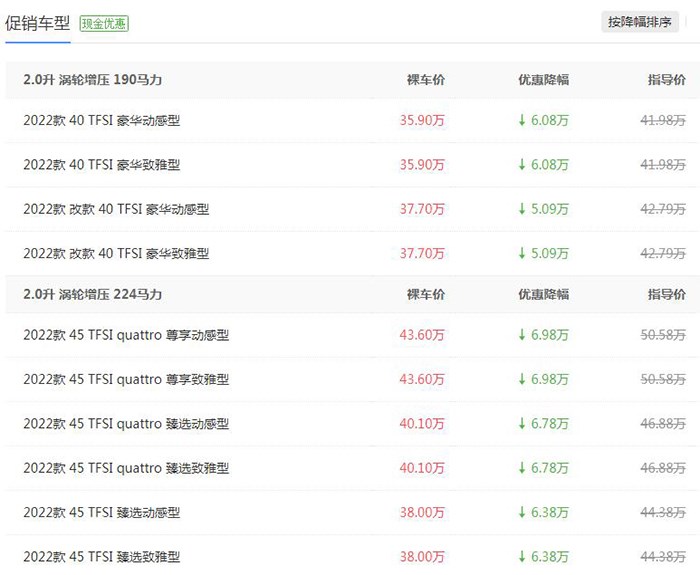Click 裸车价 header in 224马力 section

click(x=426, y=295)
